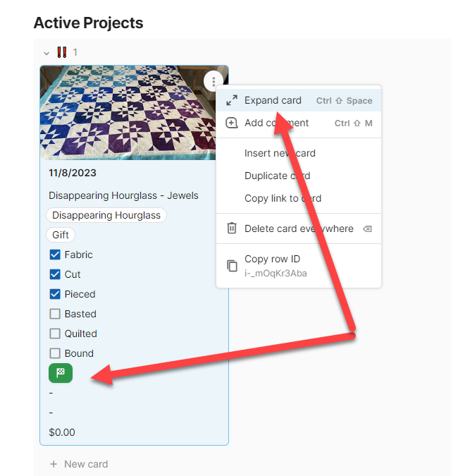
Task: Click the three-dot card options icon
Action: click(214, 81)
